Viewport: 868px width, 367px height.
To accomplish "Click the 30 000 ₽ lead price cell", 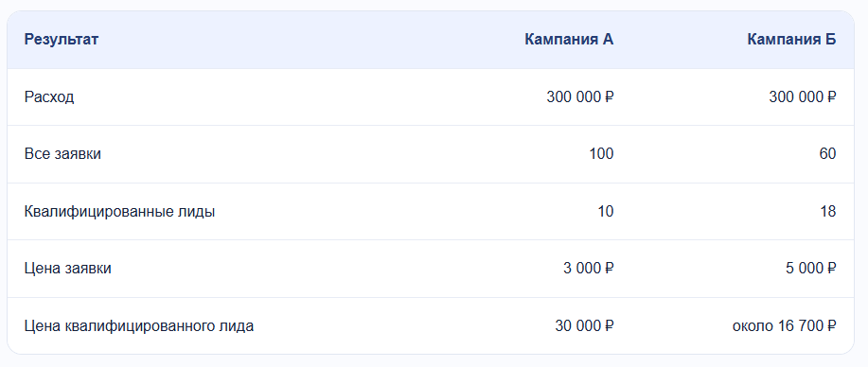I will [x=585, y=326].
